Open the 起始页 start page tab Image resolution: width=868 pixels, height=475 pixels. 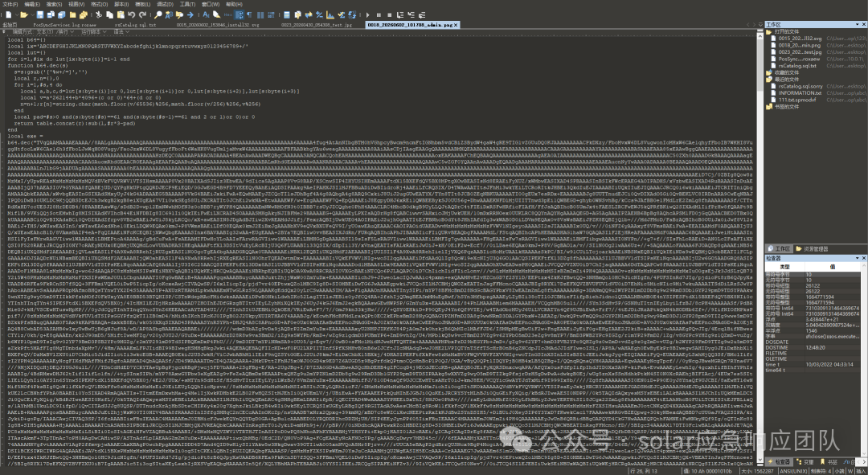(10, 25)
